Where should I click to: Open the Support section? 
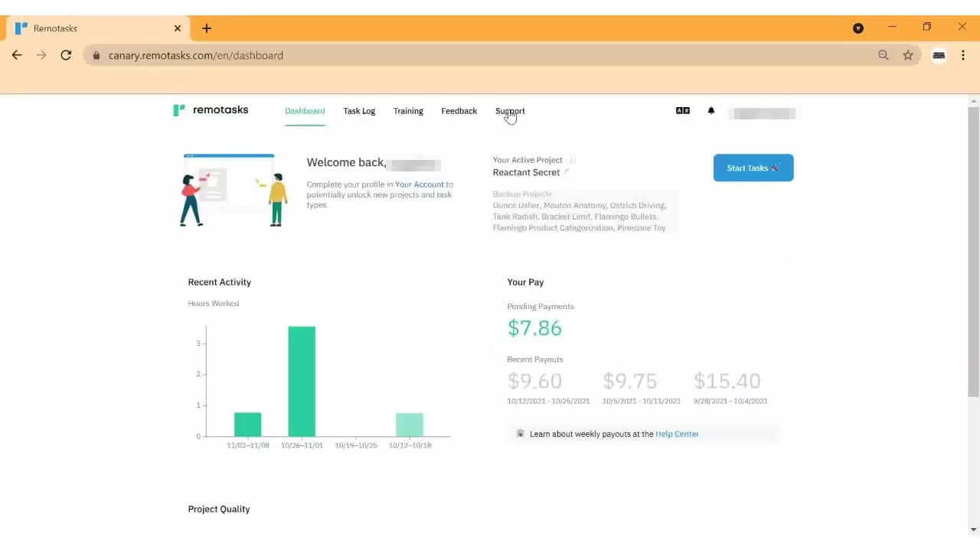(510, 110)
